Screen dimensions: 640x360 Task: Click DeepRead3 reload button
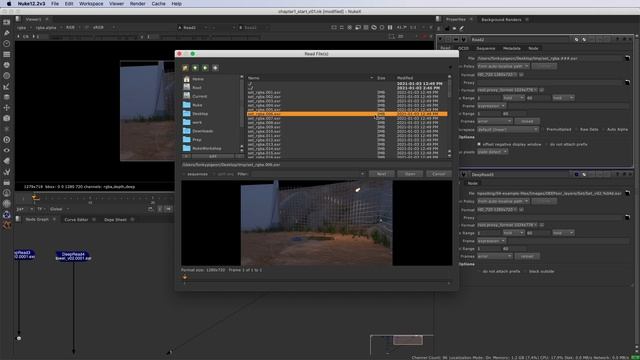527,256
